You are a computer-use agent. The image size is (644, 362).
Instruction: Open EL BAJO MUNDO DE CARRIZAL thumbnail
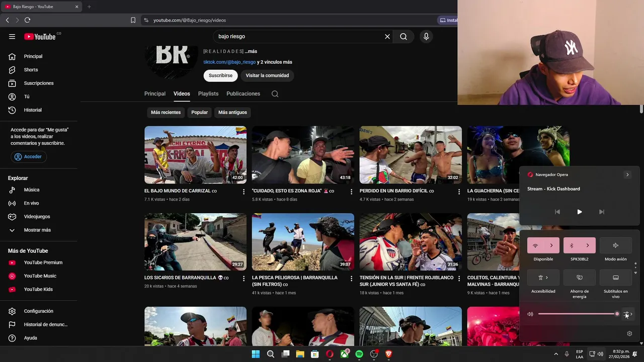(195, 155)
